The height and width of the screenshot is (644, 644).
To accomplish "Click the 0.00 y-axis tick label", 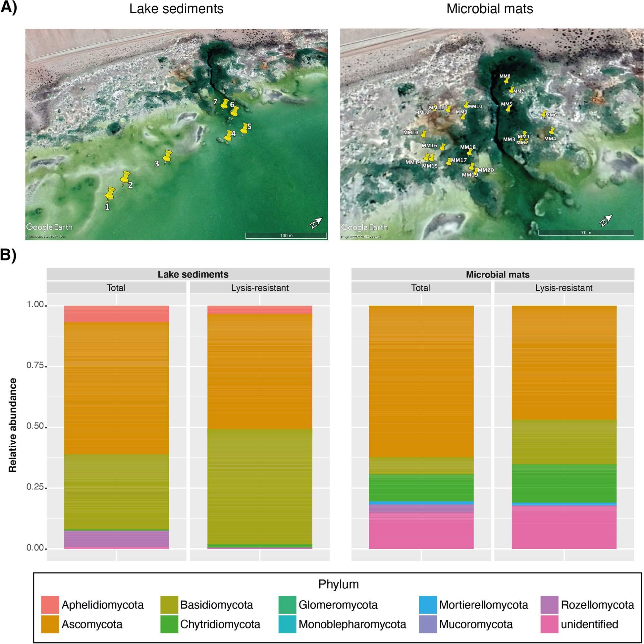I will point(35,548).
